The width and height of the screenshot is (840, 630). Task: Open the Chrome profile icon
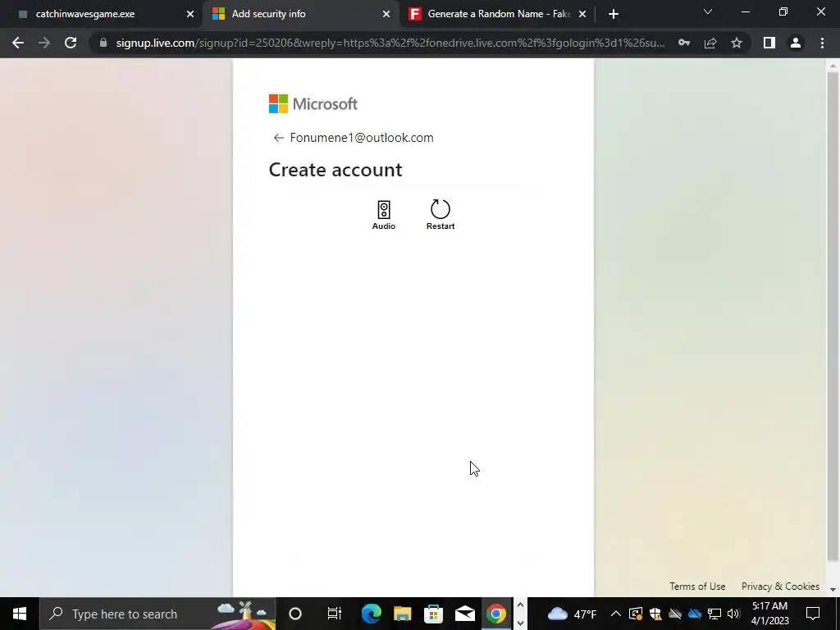pyautogui.click(x=796, y=43)
